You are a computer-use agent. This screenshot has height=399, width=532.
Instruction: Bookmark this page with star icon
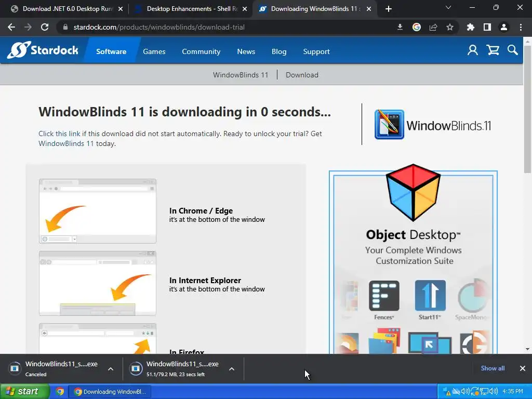[450, 27]
